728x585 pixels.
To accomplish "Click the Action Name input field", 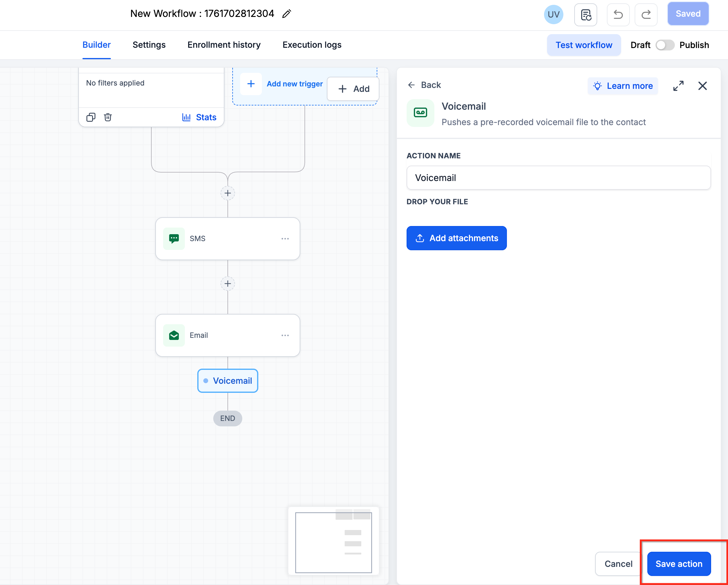I will 559,178.
